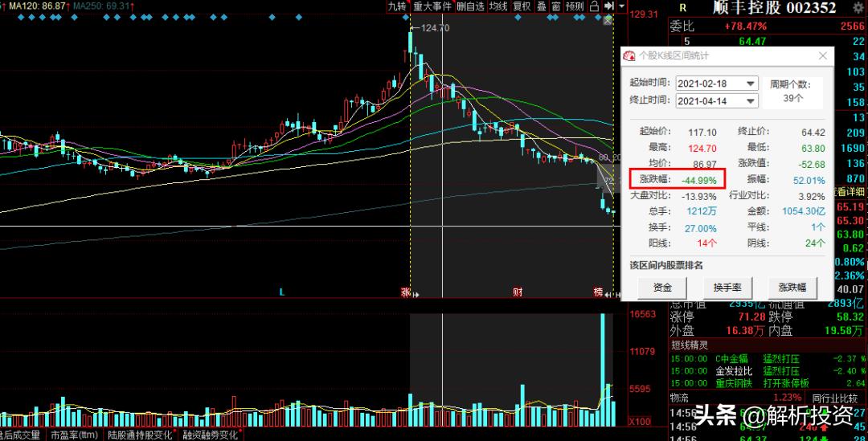Click the 资金 ranking button
This screenshot has height=441, width=868.
(662, 288)
